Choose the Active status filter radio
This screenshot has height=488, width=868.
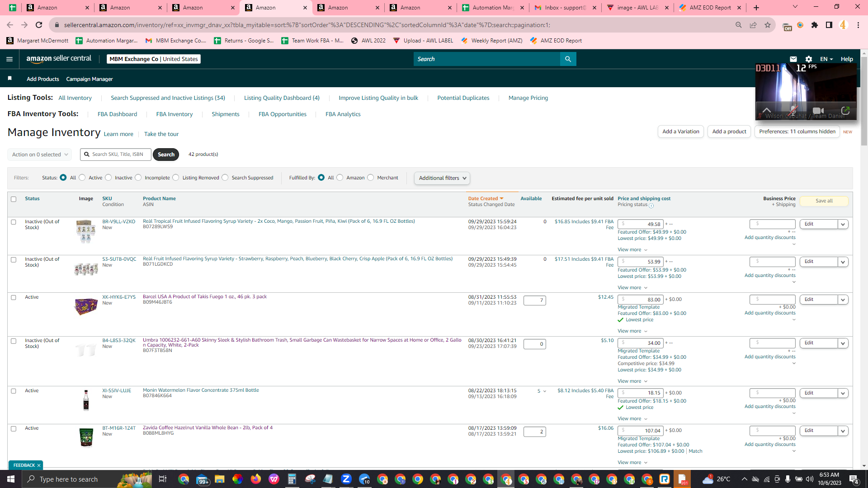click(82, 178)
